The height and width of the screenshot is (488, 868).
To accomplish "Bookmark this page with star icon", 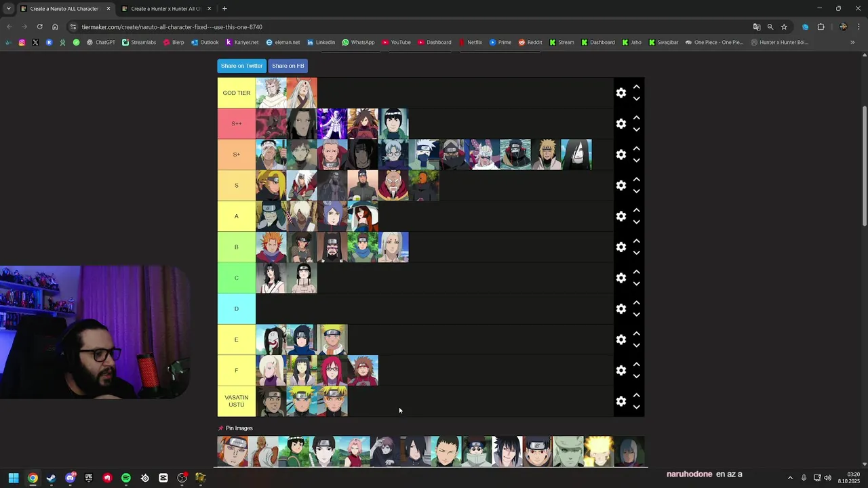I will pyautogui.click(x=784, y=27).
